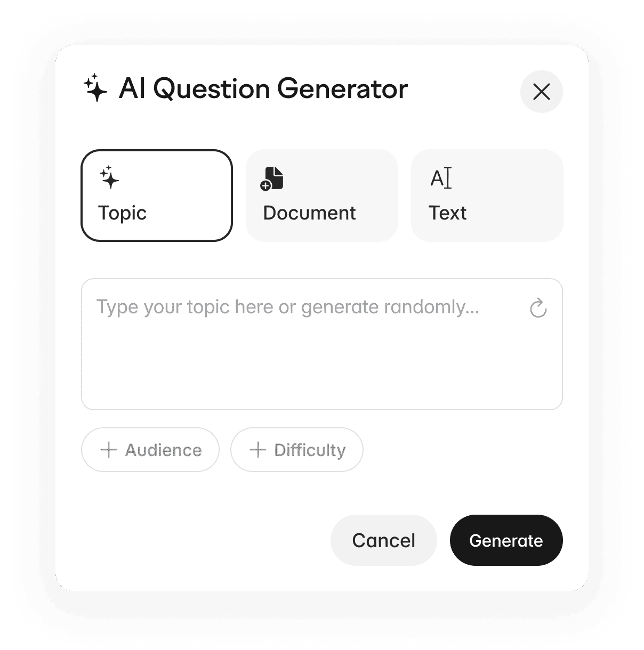Screen dimensions: 644x650
Task: Switch to the Document input mode
Action: pos(321,195)
